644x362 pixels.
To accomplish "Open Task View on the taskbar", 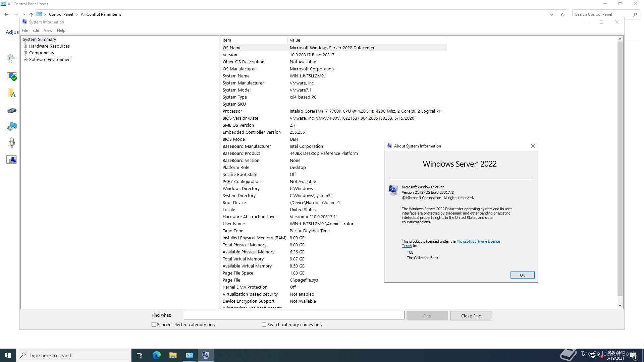I will click(x=140, y=355).
